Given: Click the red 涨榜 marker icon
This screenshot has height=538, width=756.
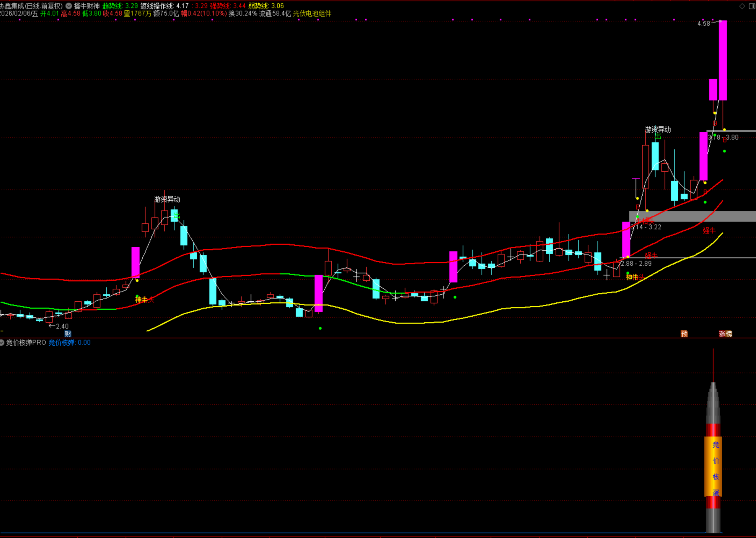Looking at the screenshot, I should coord(725,334).
